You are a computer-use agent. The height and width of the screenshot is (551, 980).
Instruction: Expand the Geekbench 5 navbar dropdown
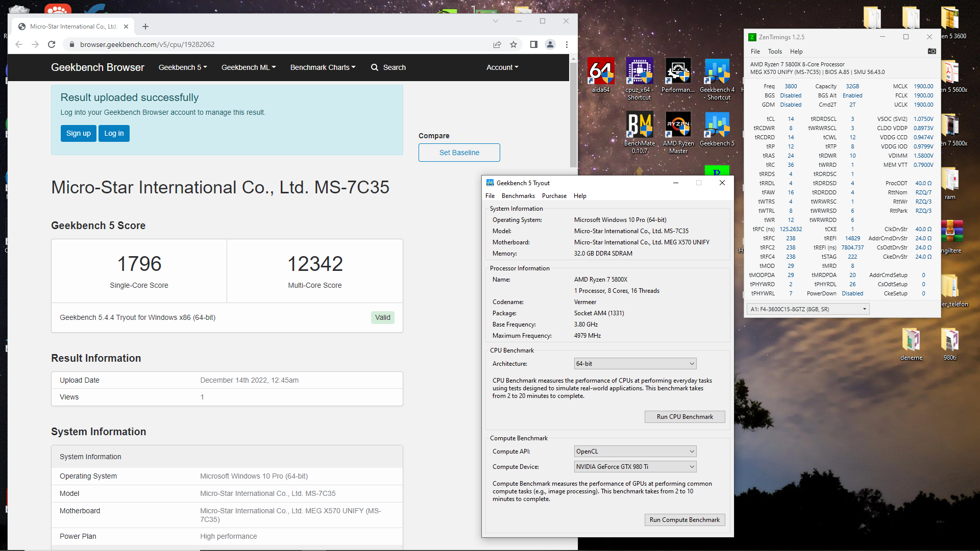[183, 67]
